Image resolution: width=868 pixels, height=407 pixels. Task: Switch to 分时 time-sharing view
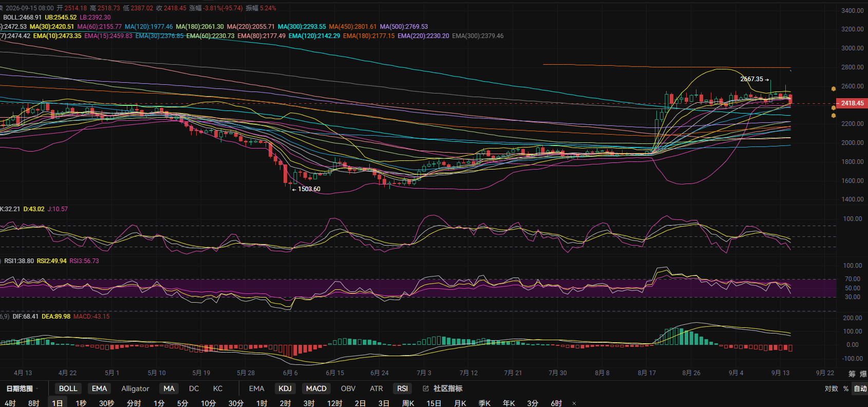point(134,403)
